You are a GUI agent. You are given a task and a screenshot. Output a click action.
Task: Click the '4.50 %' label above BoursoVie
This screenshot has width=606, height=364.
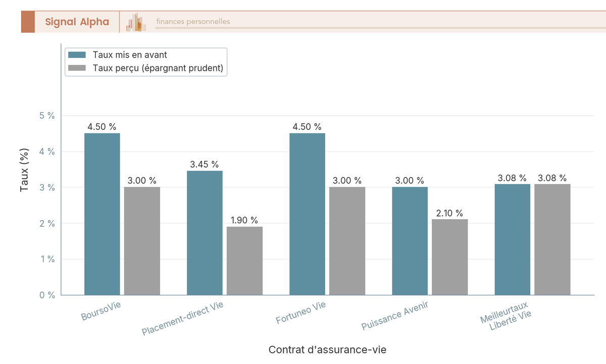click(x=102, y=127)
